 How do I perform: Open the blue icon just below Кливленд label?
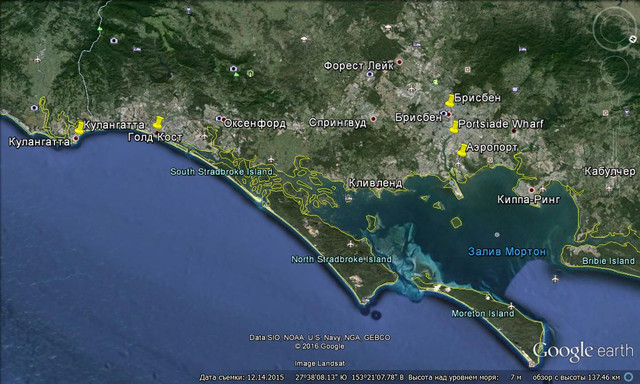(x=348, y=198)
